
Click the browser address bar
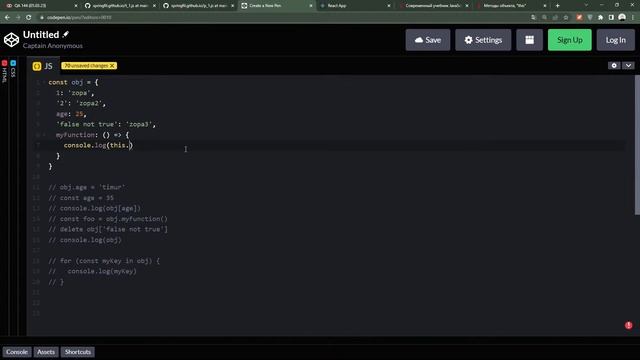[x=282, y=18]
